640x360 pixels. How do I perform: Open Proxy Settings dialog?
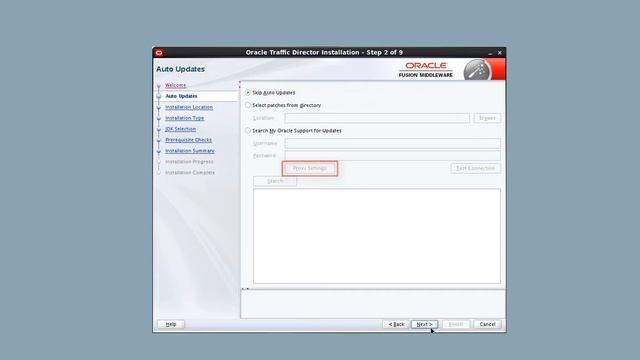[310, 168]
